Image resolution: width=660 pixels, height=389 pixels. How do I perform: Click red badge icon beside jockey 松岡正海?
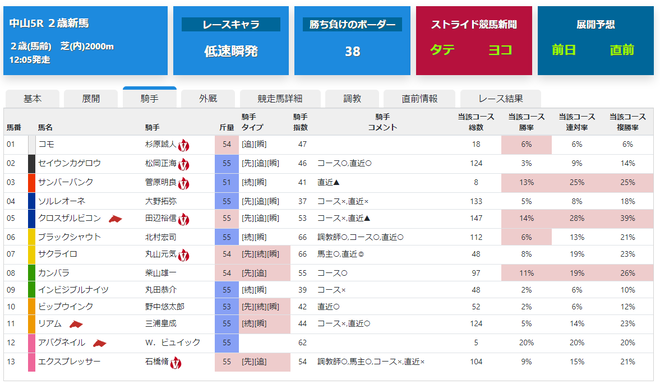click(183, 165)
